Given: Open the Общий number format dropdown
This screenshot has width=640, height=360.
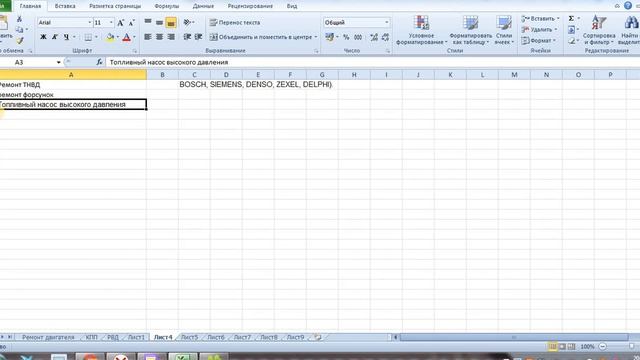Looking at the screenshot, I should tap(387, 22).
